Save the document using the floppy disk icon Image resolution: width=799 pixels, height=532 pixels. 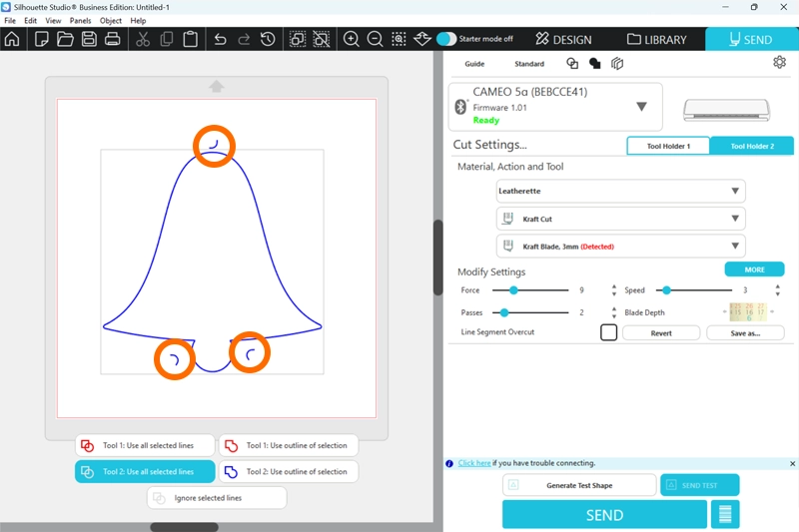89,40
